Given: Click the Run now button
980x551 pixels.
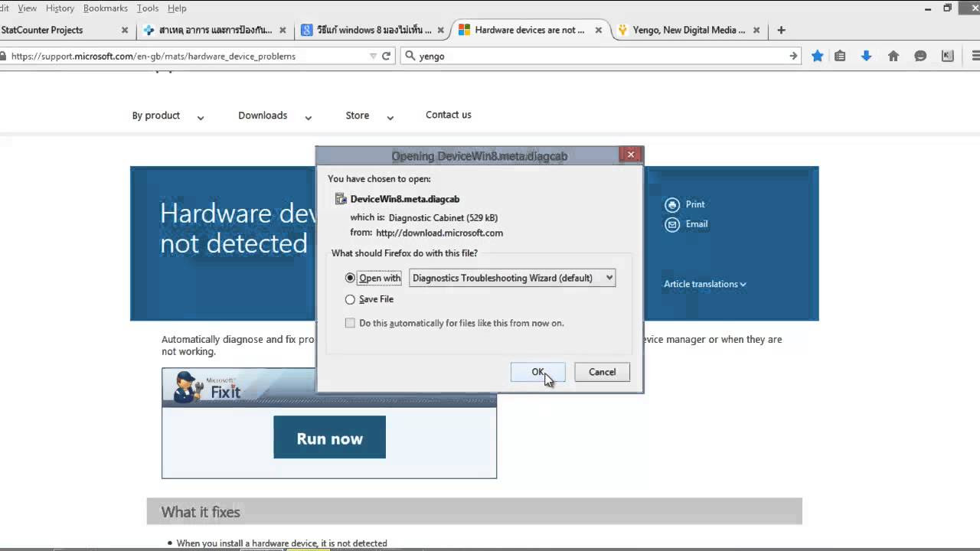Looking at the screenshot, I should 329,437.
